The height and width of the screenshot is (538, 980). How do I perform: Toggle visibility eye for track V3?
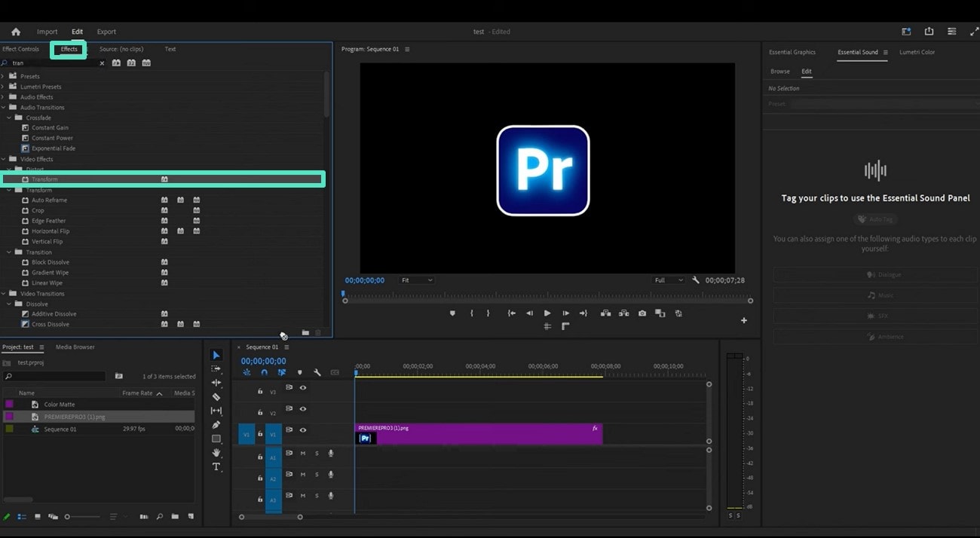point(303,388)
